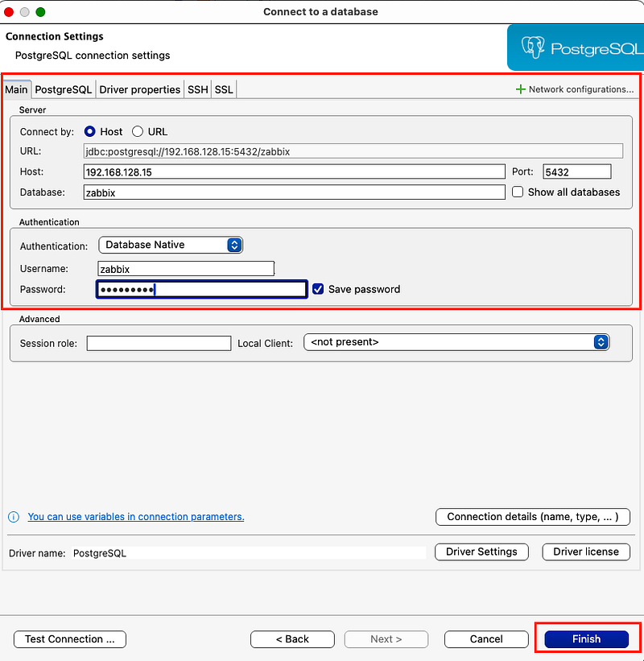This screenshot has height=661, width=644.
Task: Click the green plus Network configurations icon
Action: 520,89
